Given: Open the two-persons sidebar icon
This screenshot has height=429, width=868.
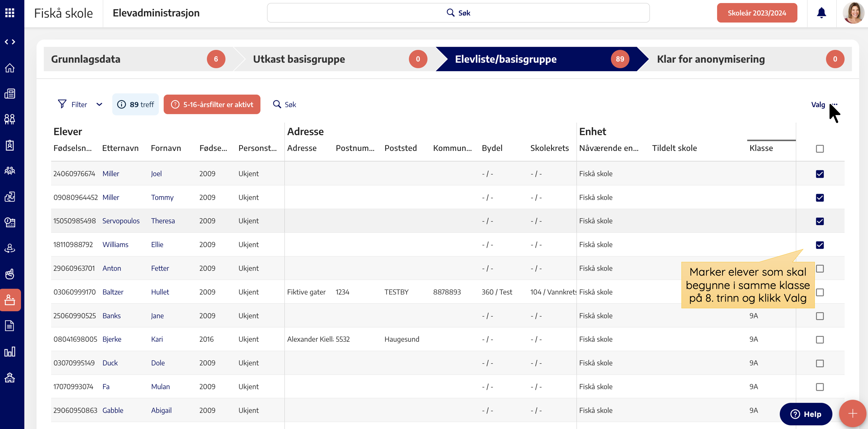Looking at the screenshot, I should coord(10,119).
